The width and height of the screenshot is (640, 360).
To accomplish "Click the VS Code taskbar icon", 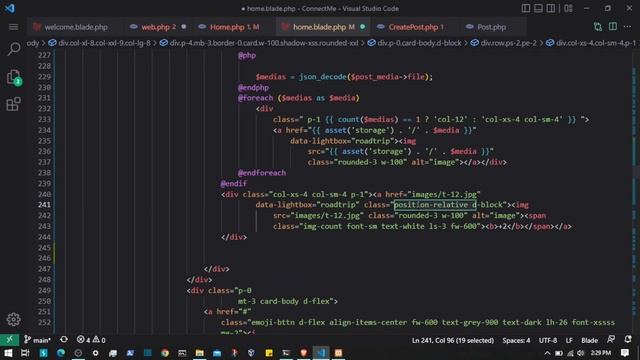I will pyautogui.click(x=321, y=353).
